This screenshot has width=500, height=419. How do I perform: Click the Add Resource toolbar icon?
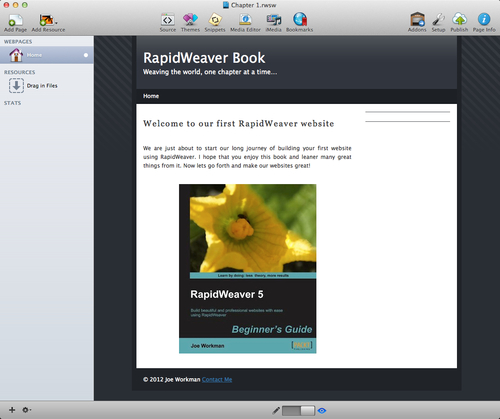tap(47, 20)
